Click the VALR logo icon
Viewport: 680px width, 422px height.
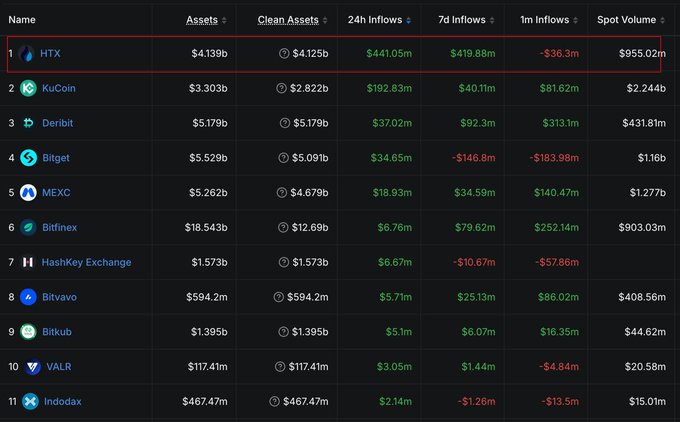tap(32, 367)
